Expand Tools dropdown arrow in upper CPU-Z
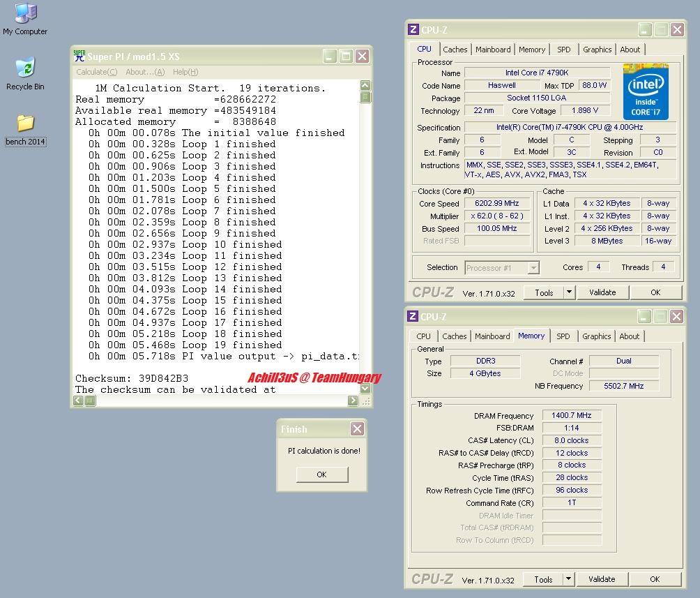 tap(569, 292)
